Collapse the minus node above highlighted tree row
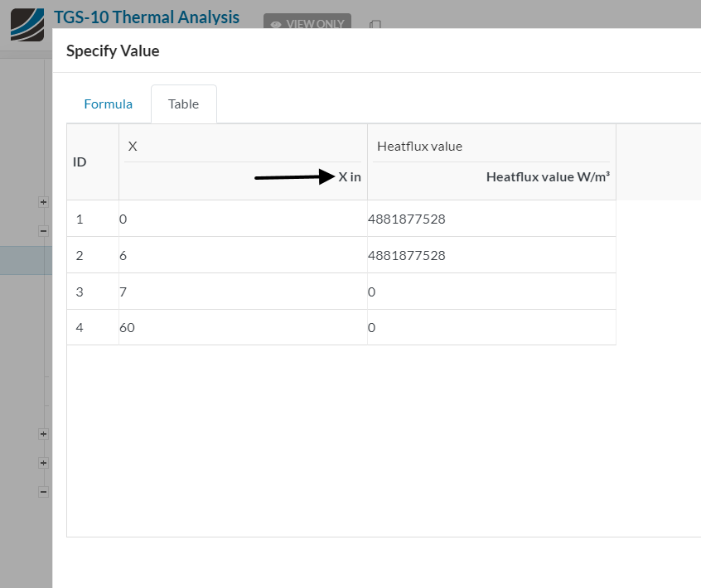This screenshot has width=701, height=588. (43, 231)
